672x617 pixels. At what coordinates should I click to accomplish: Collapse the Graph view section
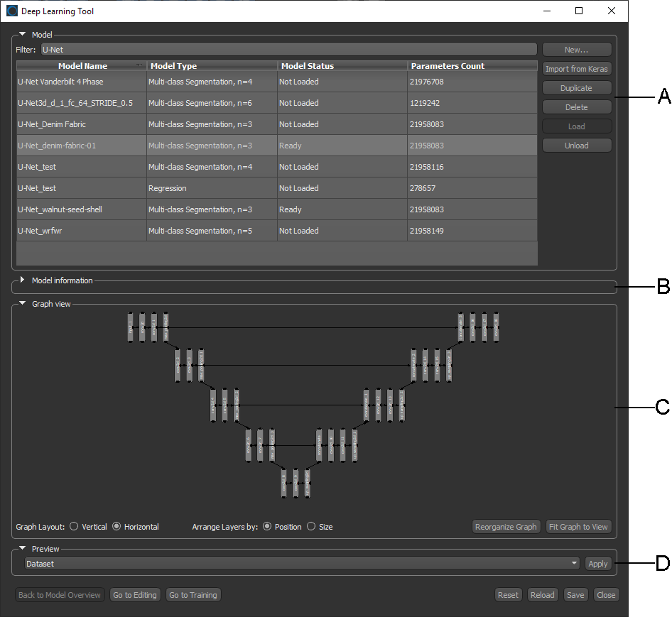click(x=22, y=304)
